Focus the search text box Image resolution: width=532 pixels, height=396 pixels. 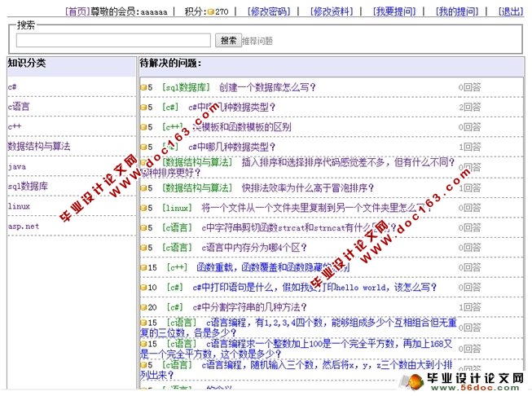[113, 41]
